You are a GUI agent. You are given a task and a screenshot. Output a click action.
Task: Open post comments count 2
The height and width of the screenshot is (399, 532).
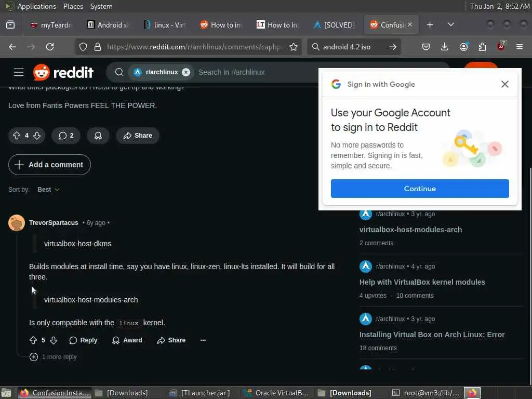tap(66, 136)
